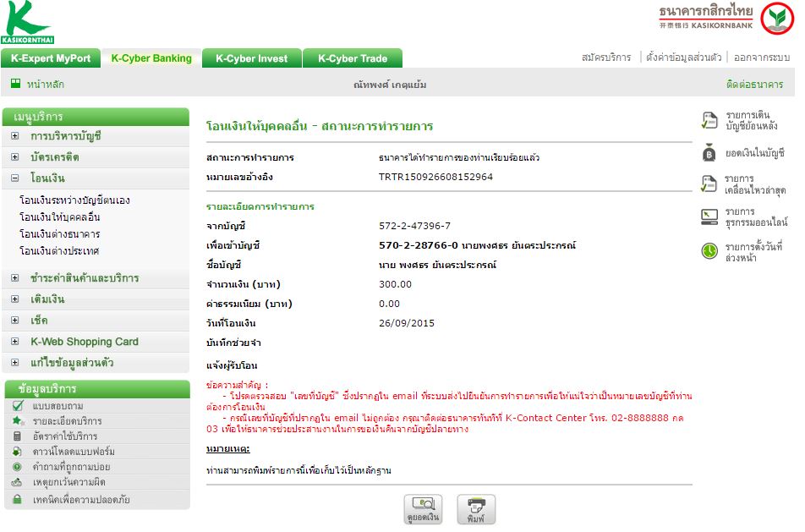
Task: Open the คำถามที่ถูกถามบ่อย FAQ link
Action: (x=71, y=467)
